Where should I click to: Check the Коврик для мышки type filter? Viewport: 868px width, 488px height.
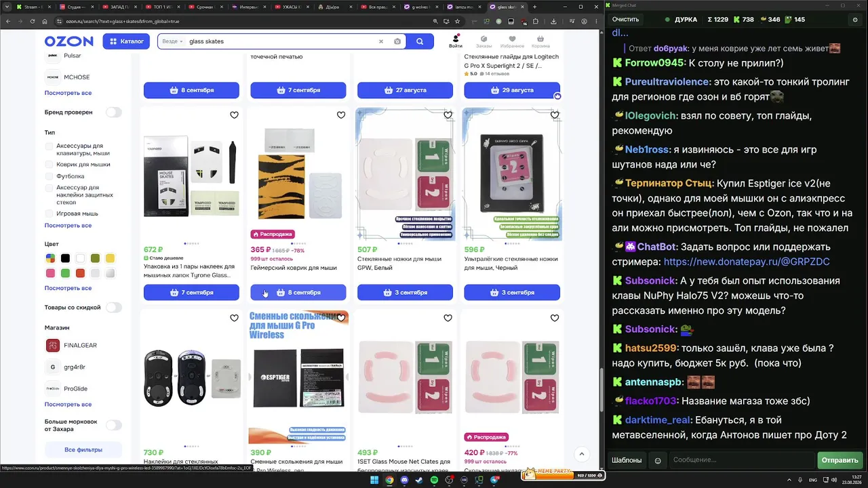click(x=49, y=165)
